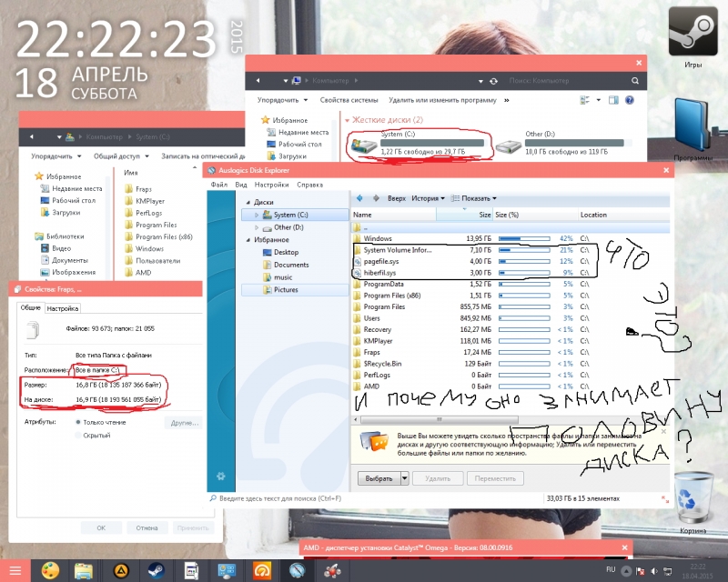Click Вверх to go up a level
This screenshot has height=582, width=728.
click(x=397, y=198)
